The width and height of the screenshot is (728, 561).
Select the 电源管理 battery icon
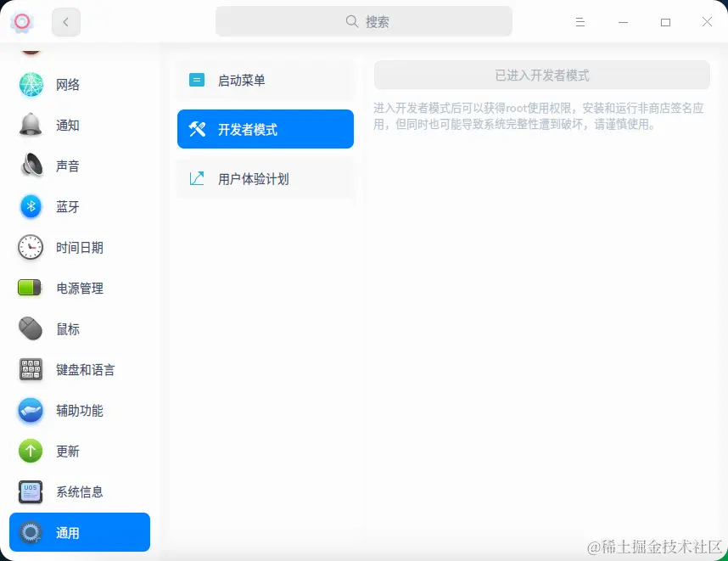[30, 288]
